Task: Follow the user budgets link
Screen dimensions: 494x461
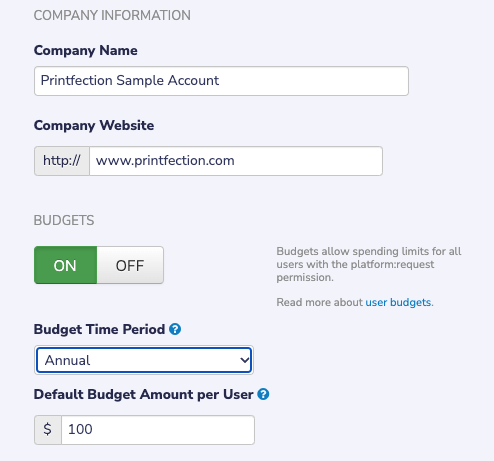Action: click(x=398, y=302)
